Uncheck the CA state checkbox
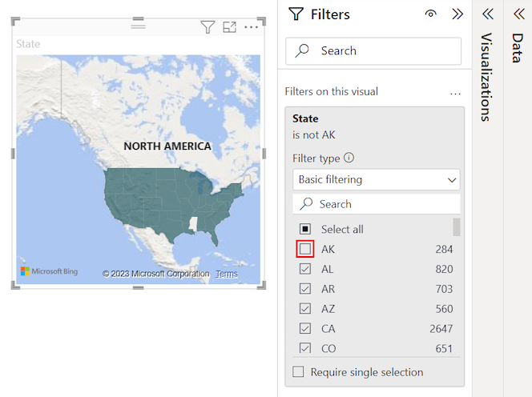 305,328
